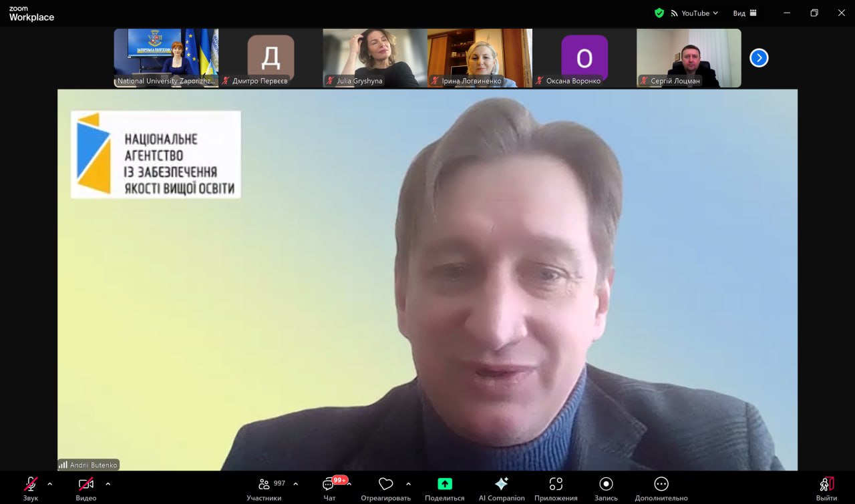Open AI Companion sparkle icon

pyautogui.click(x=502, y=484)
